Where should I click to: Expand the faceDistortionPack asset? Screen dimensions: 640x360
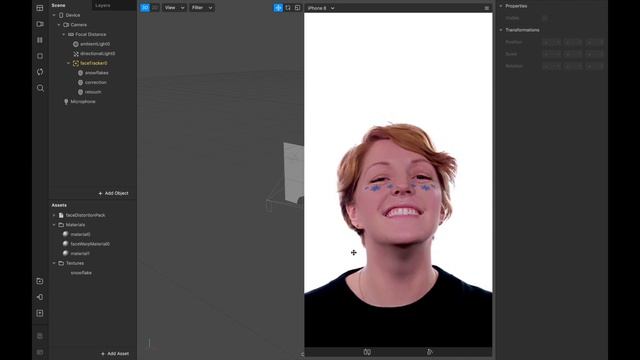[54, 215]
